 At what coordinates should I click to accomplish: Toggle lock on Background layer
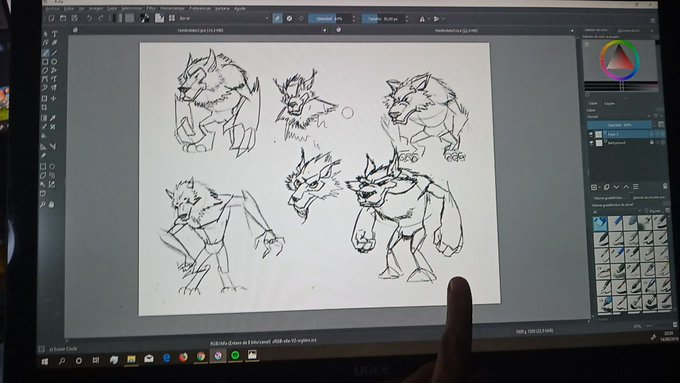[652, 142]
